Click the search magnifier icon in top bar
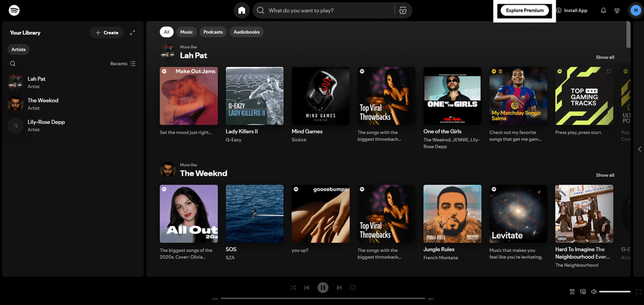 click(x=261, y=11)
